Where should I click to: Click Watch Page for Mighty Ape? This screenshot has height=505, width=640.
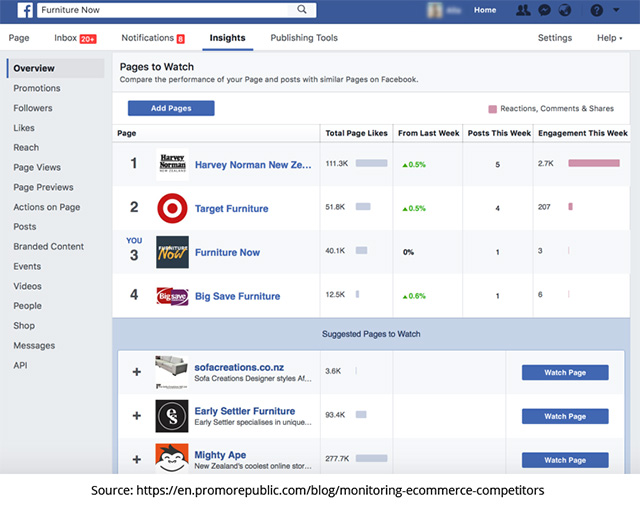565,460
